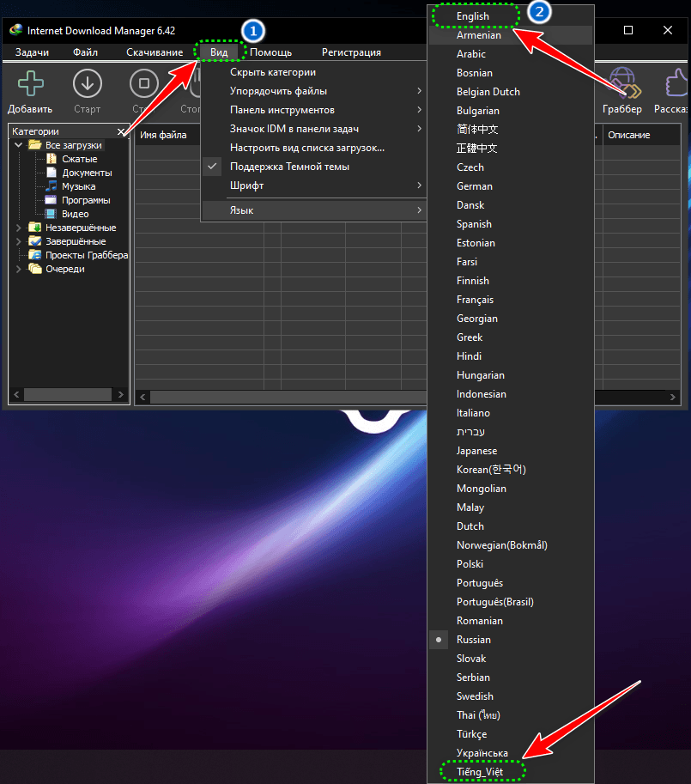Screen dimensions: 691x784
Task: Click the Старт download arrow icon
Action: click(88, 83)
